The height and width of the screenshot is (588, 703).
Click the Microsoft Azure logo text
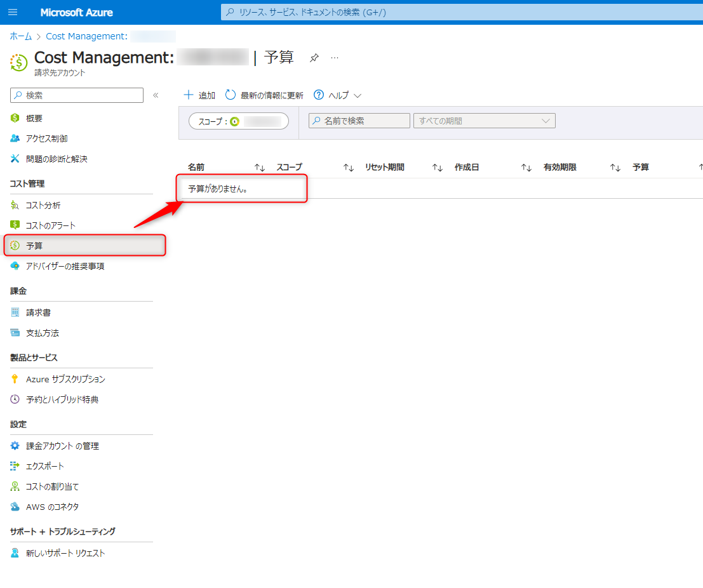pos(76,13)
